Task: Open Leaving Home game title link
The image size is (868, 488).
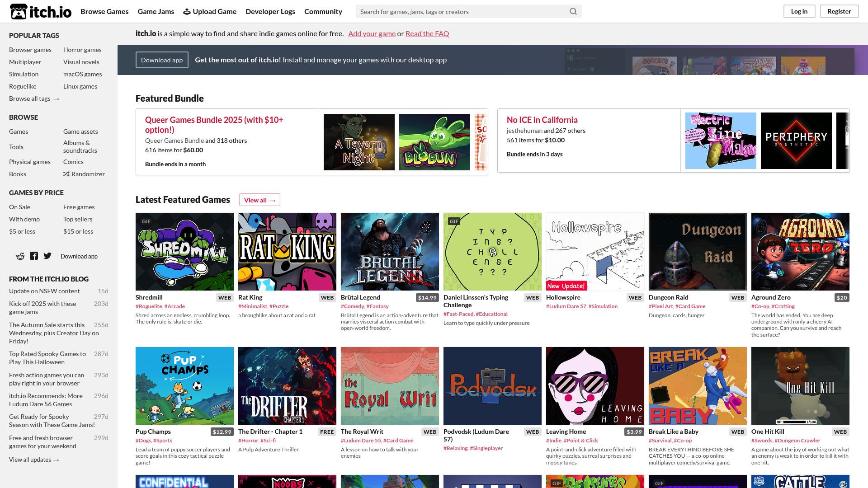Action: coord(566,432)
